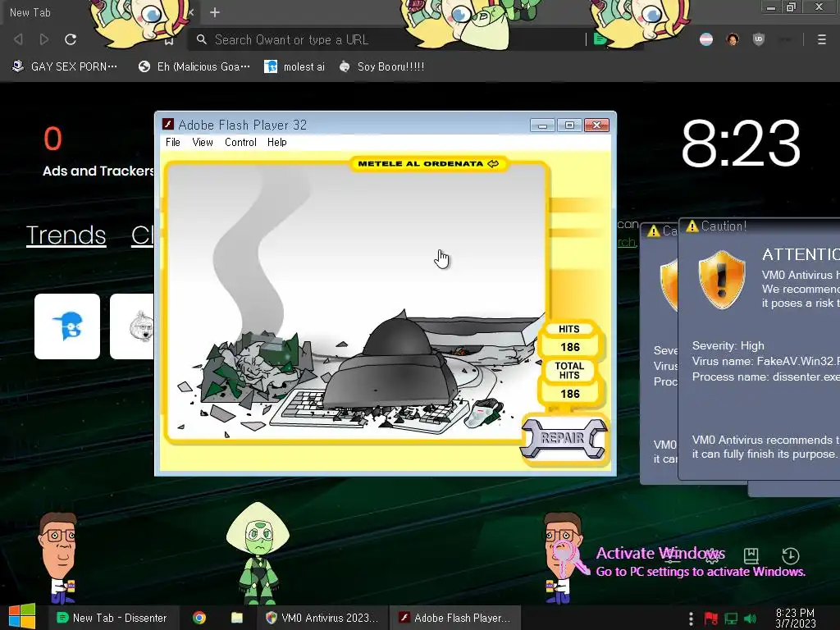Open the Help menu in Flash Player
The height and width of the screenshot is (630, 840).
277,142
